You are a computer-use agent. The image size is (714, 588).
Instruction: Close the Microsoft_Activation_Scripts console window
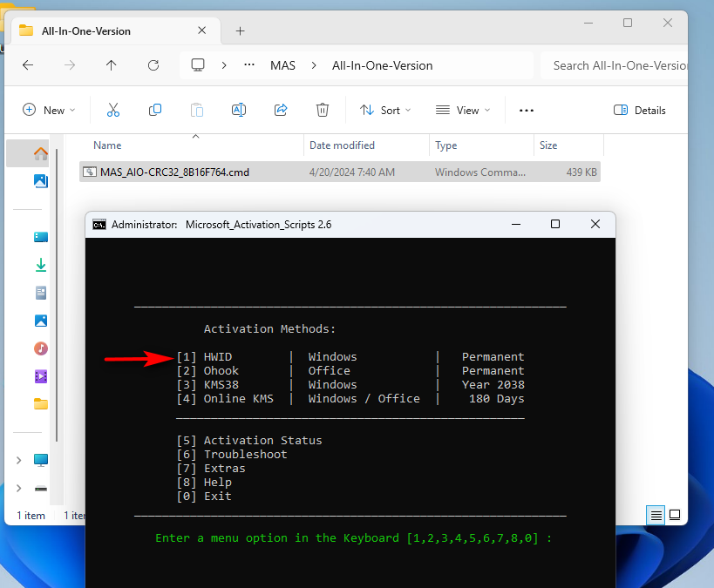pos(595,224)
